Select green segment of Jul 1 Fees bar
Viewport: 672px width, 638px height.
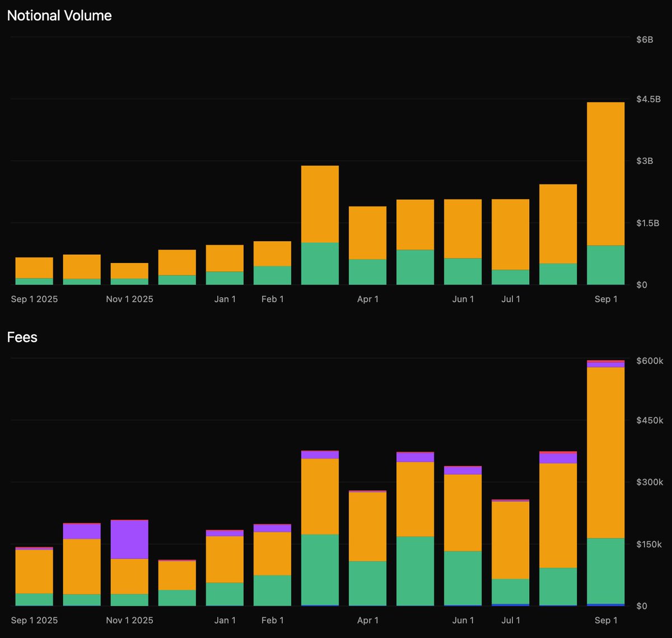tap(510, 592)
